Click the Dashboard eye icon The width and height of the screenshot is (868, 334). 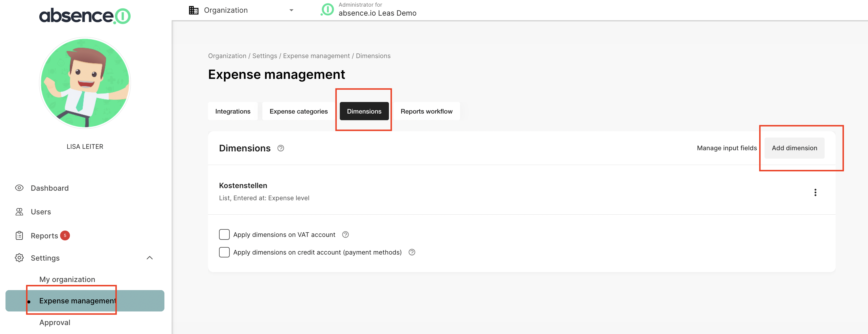click(x=19, y=188)
